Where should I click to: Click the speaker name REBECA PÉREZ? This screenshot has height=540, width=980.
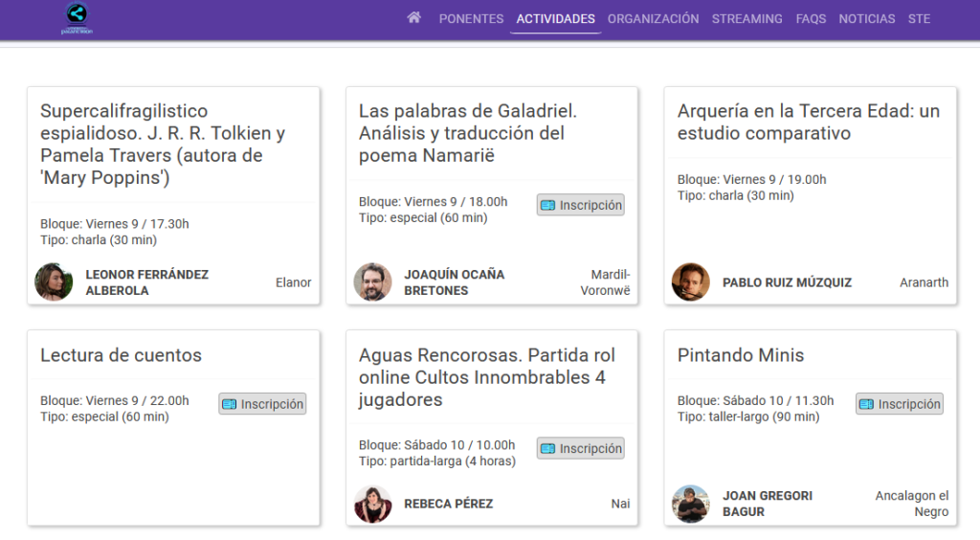pos(448,504)
